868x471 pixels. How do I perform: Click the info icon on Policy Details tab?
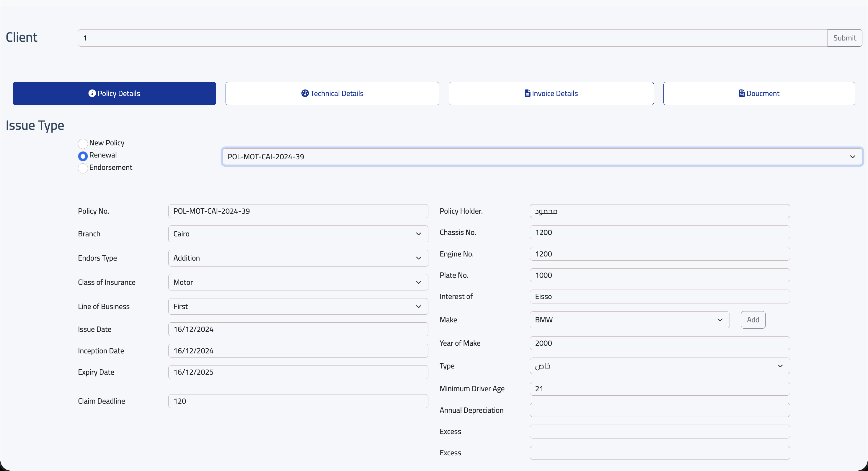pos(92,93)
